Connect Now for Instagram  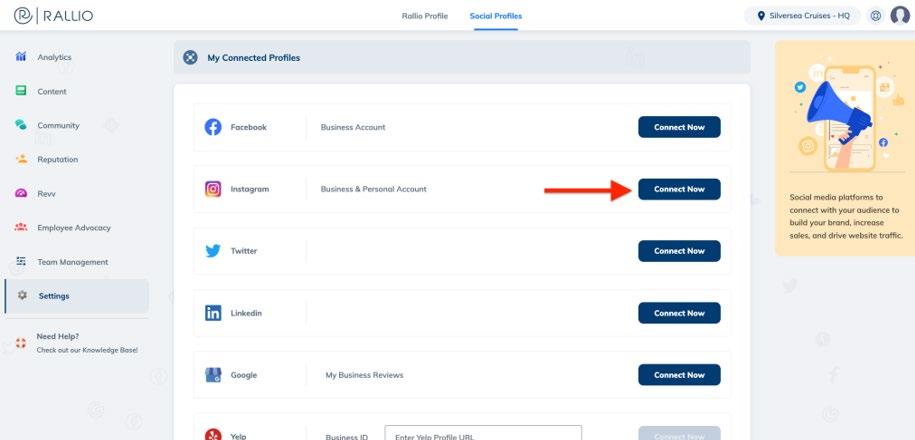(679, 189)
